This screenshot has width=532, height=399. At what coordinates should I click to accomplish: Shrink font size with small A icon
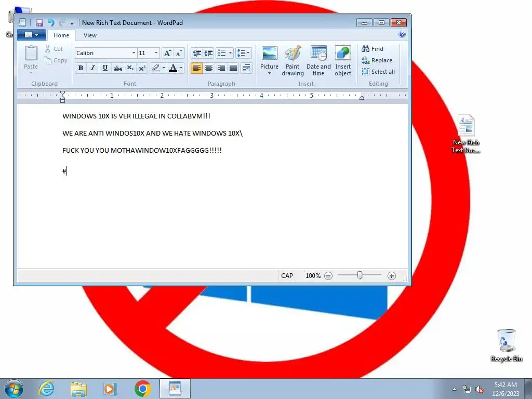click(x=179, y=53)
